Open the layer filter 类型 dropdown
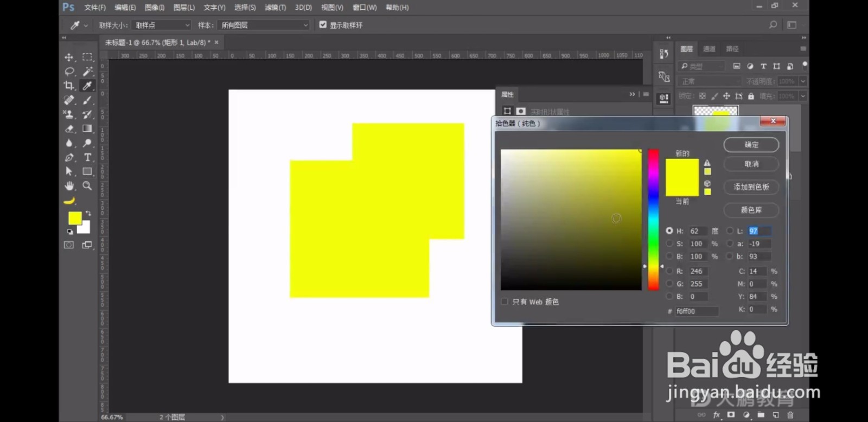 coord(701,66)
